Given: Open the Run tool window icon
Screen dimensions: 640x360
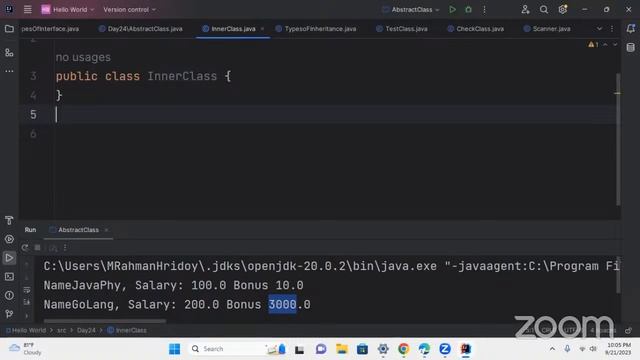Looking at the screenshot, I should 9,258.
